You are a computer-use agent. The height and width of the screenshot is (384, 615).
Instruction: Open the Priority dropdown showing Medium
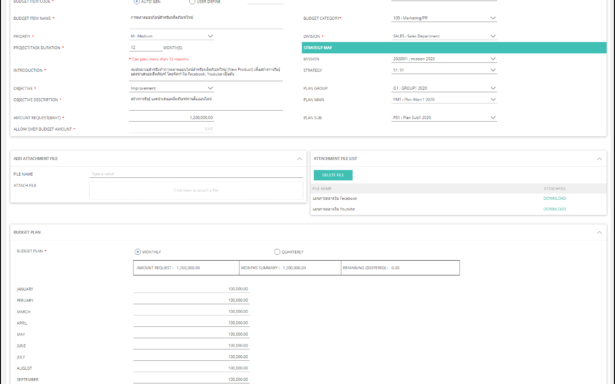point(171,36)
